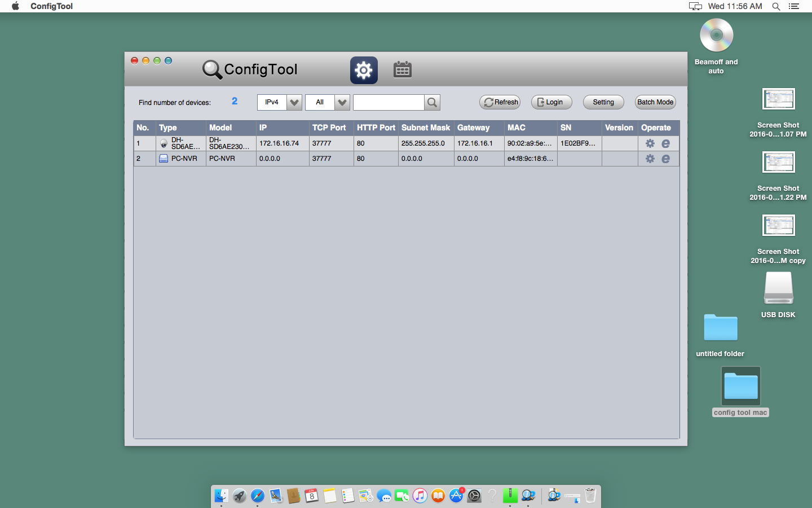Viewport: 812px width, 508px height.
Task: Click the Setting button
Action: (603, 102)
